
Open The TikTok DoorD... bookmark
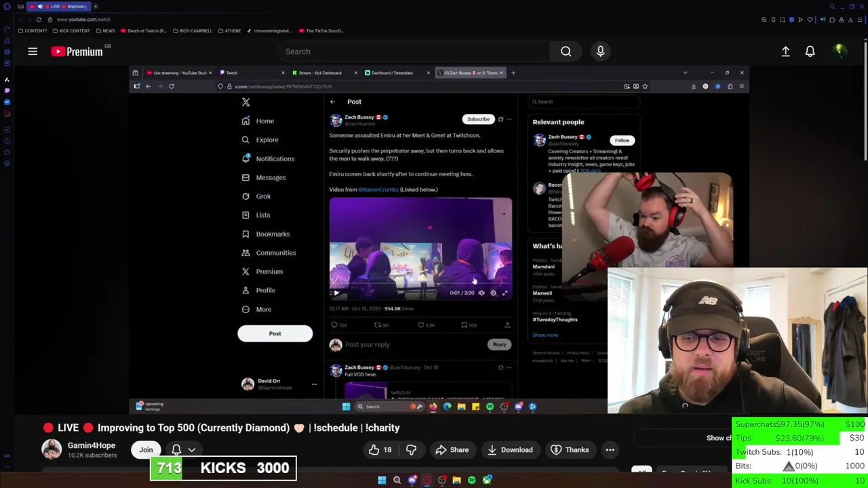coord(321,30)
